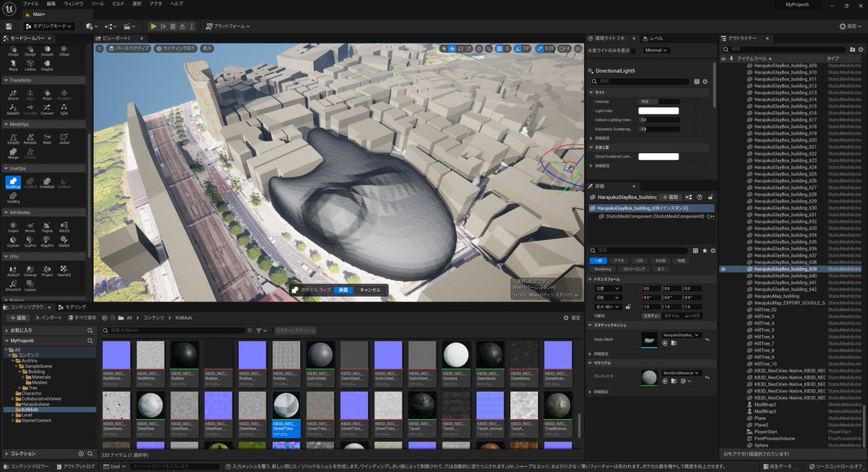Select the BakeRS tool
868x472 pixels.
(13, 109)
